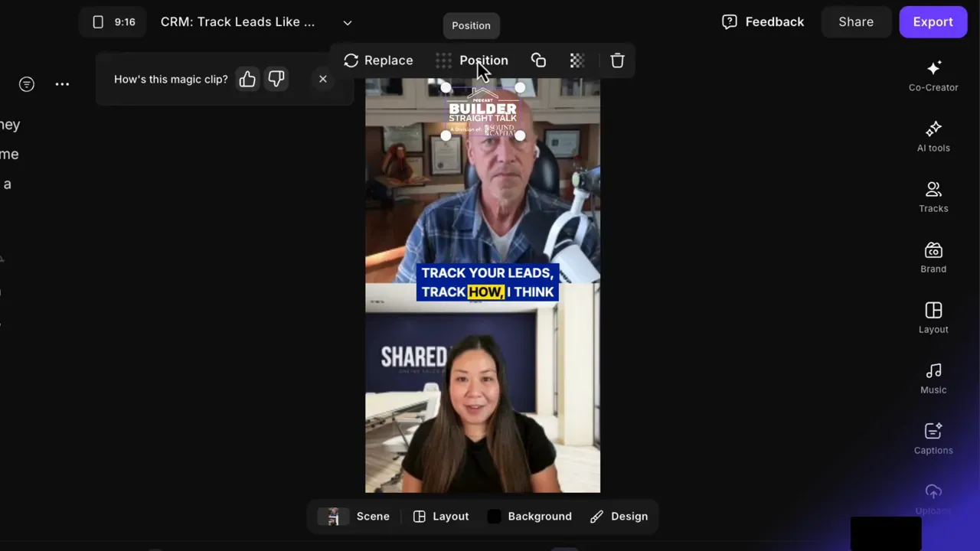Open the Layout panel in the right sidebar
980x551 pixels.
pyautogui.click(x=933, y=318)
